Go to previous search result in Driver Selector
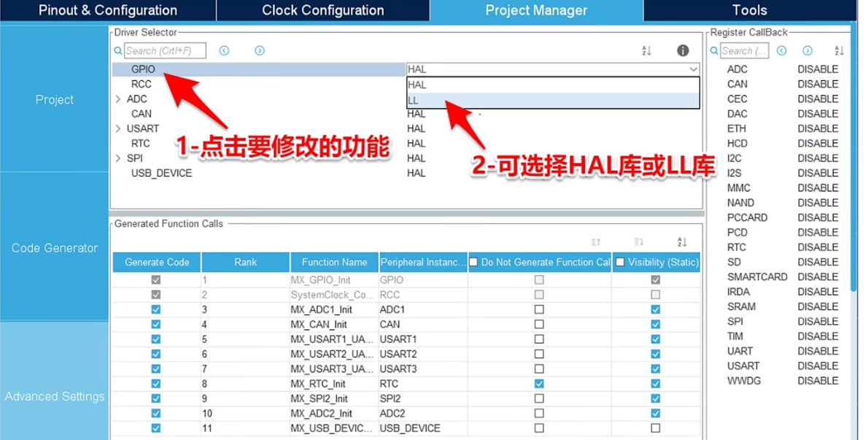 [x=224, y=50]
